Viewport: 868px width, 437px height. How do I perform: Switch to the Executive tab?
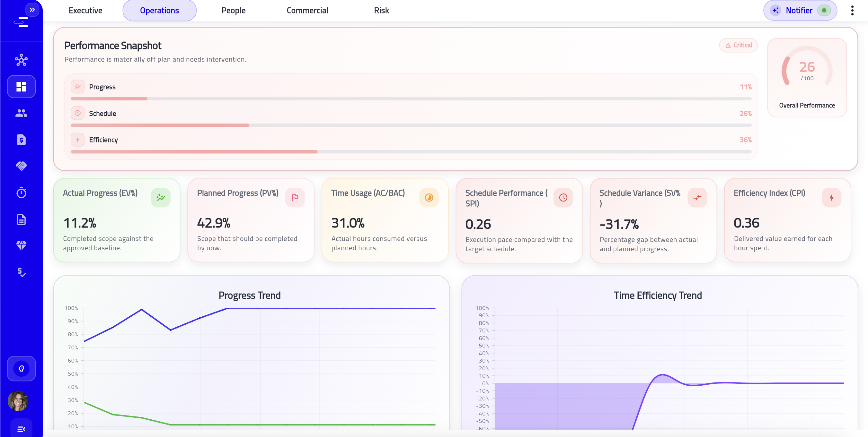[85, 11]
